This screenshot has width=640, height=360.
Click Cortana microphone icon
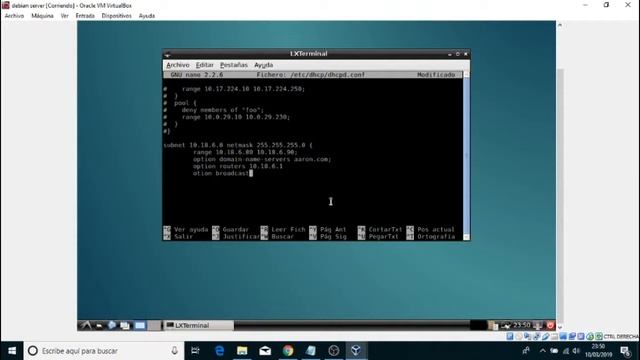(174, 351)
